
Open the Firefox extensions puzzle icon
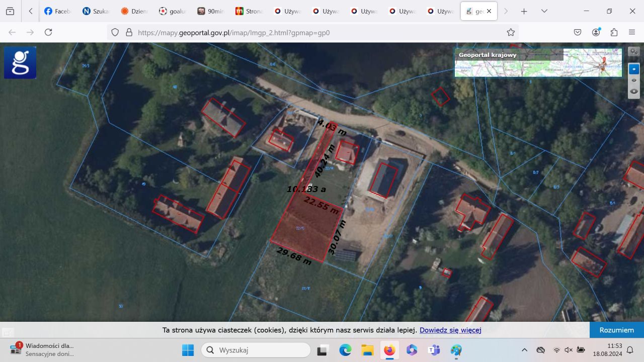[614, 32]
